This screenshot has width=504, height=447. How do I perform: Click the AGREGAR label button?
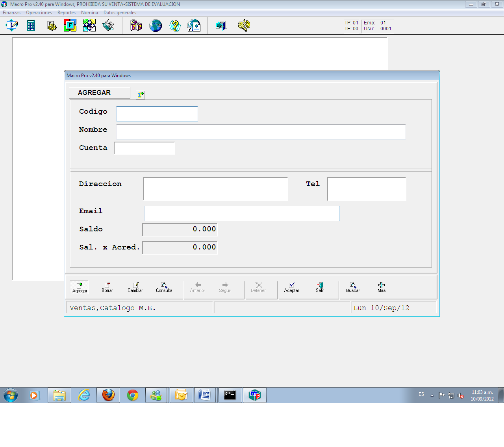(x=99, y=92)
